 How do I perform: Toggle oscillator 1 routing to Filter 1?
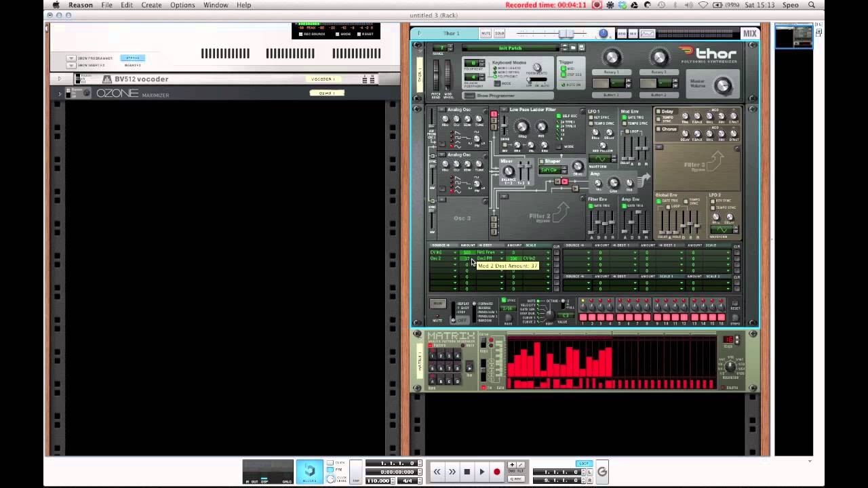[494, 114]
